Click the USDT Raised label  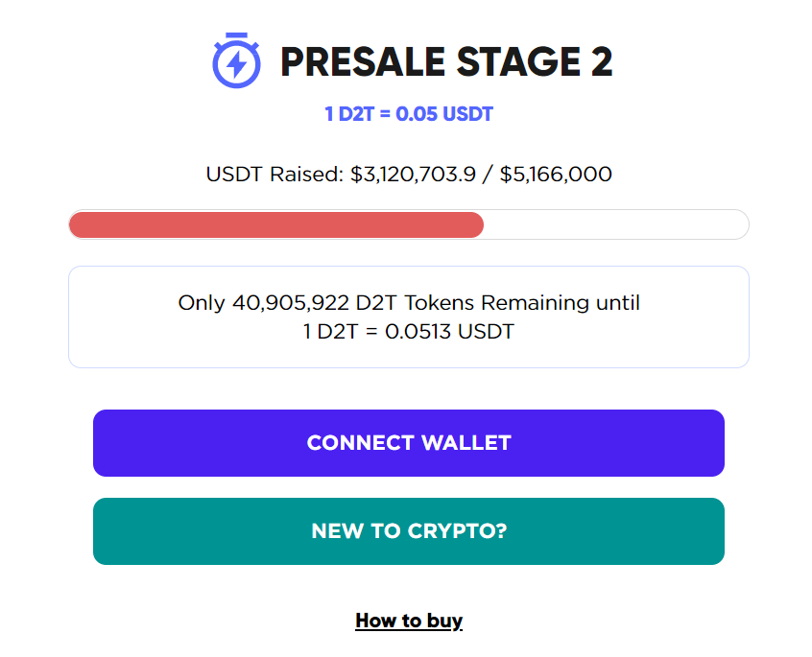coord(275,175)
